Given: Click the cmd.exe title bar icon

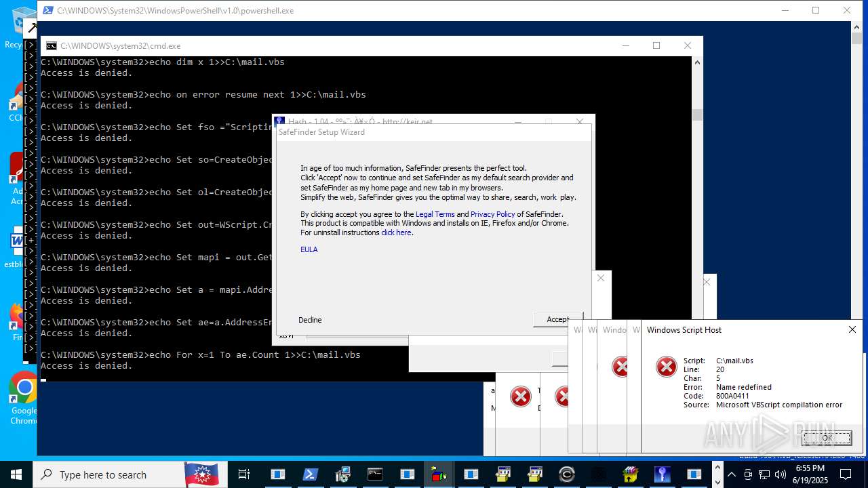Looking at the screenshot, I should (x=51, y=46).
